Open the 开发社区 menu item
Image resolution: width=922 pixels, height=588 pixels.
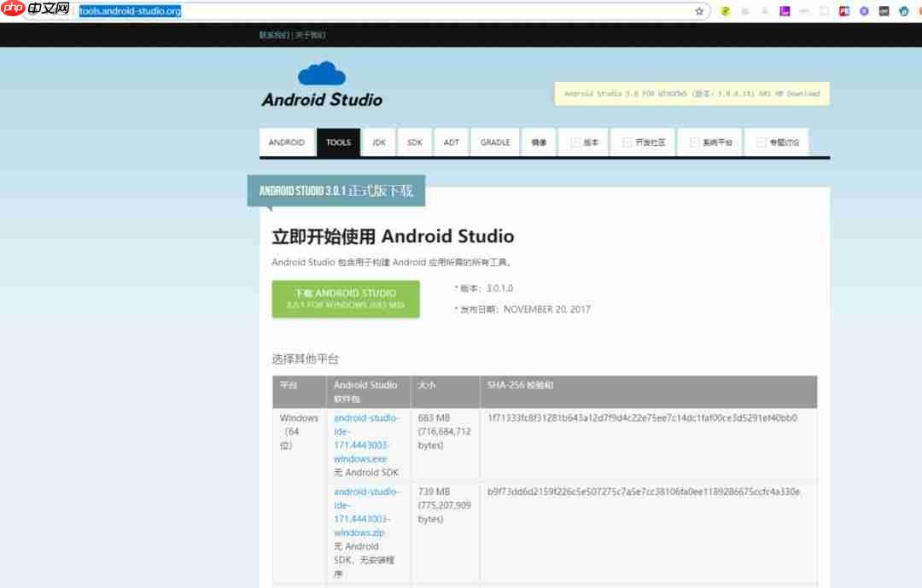pos(646,143)
